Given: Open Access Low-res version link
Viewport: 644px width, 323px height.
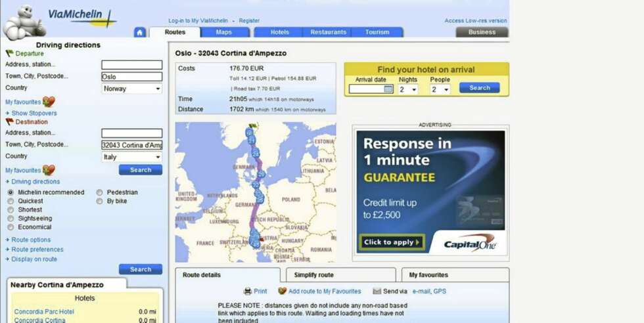Looking at the screenshot, I should pyautogui.click(x=476, y=20).
